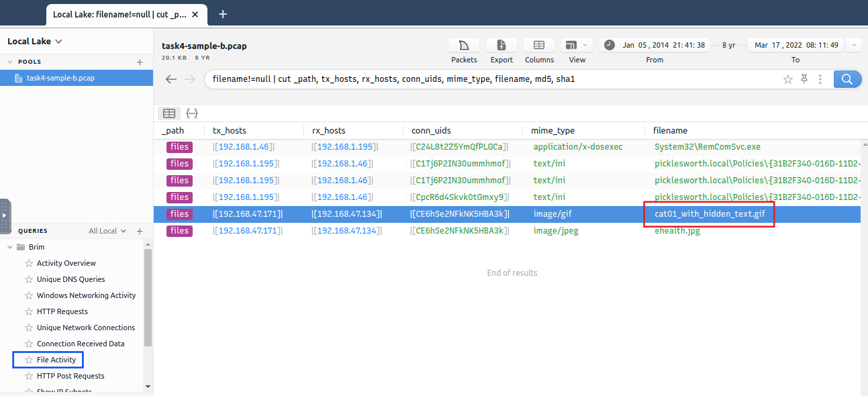Add a new pool

(x=140, y=62)
